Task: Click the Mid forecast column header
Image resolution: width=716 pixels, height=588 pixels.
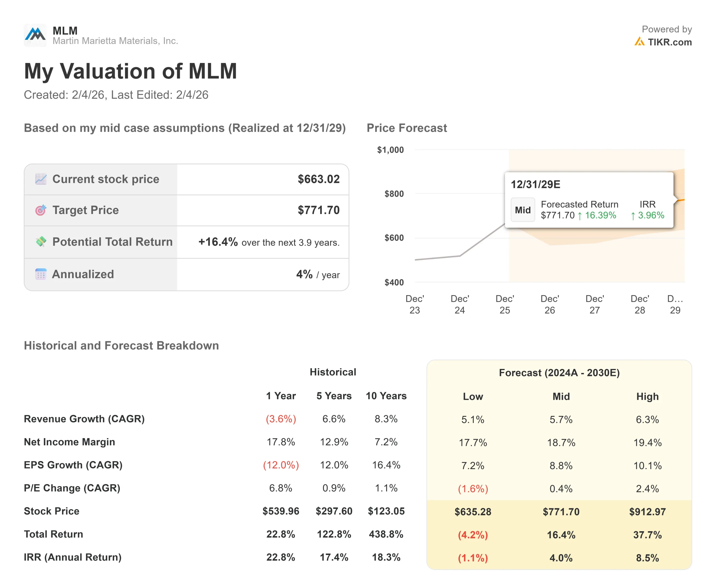Action: 561,397
